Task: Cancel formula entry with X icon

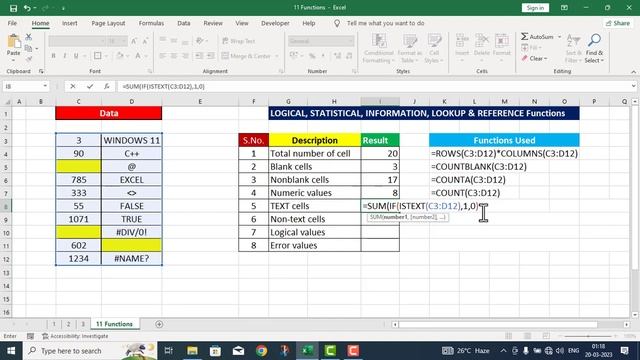Action: coord(73,86)
